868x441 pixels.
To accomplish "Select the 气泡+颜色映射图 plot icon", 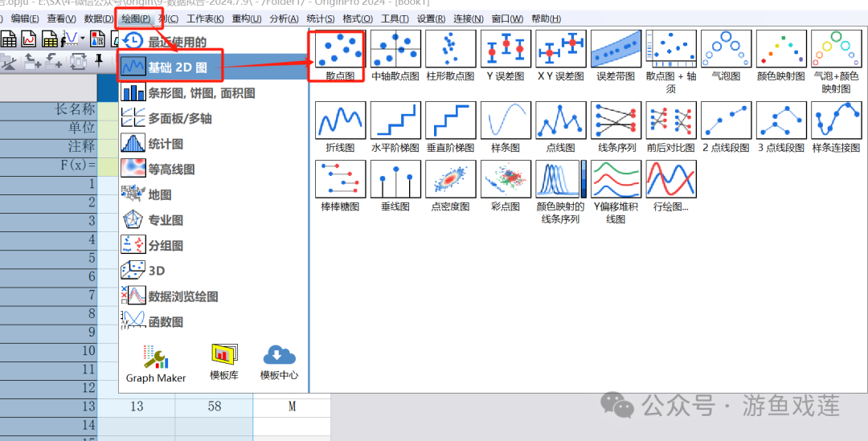I will 836,49.
